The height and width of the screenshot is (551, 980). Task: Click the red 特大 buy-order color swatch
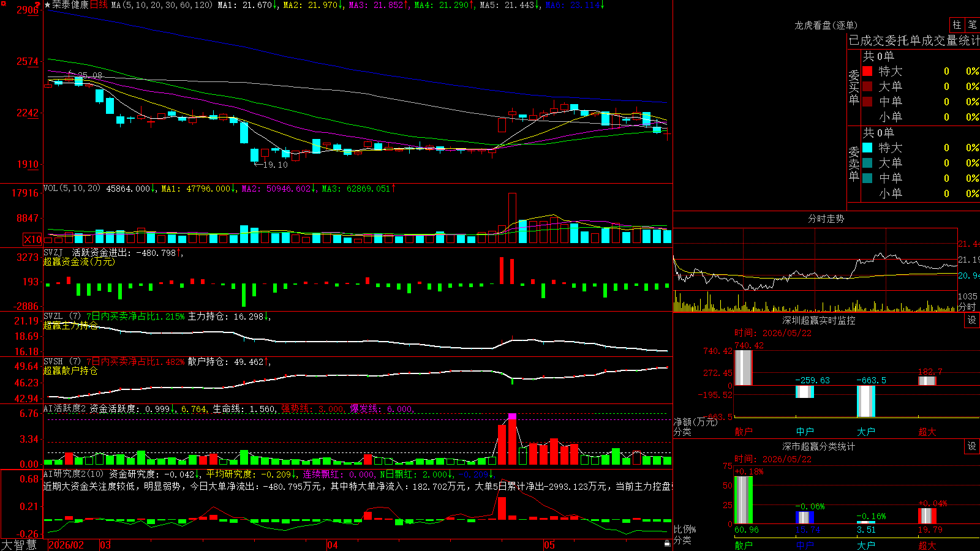tap(867, 71)
